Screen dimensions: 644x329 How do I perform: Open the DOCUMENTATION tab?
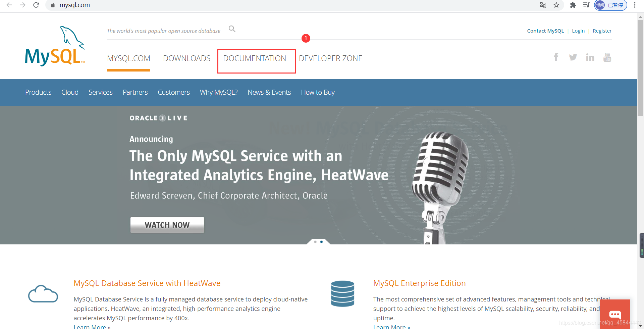tap(255, 58)
